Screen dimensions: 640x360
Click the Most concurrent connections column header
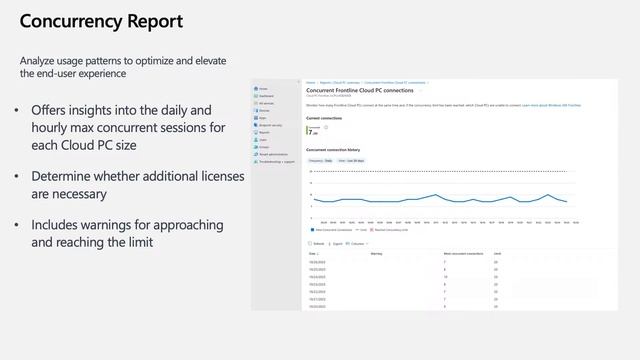pyautogui.click(x=464, y=254)
